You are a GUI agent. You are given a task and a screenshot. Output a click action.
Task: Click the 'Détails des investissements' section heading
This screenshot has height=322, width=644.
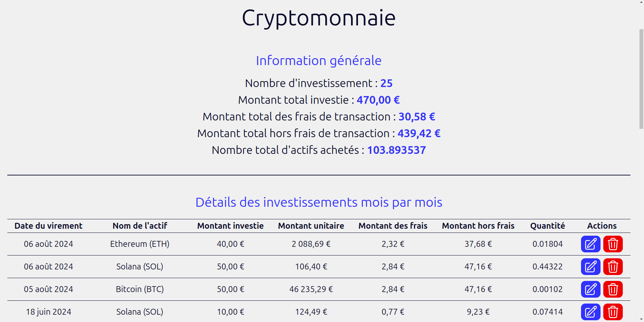point(319,202)
